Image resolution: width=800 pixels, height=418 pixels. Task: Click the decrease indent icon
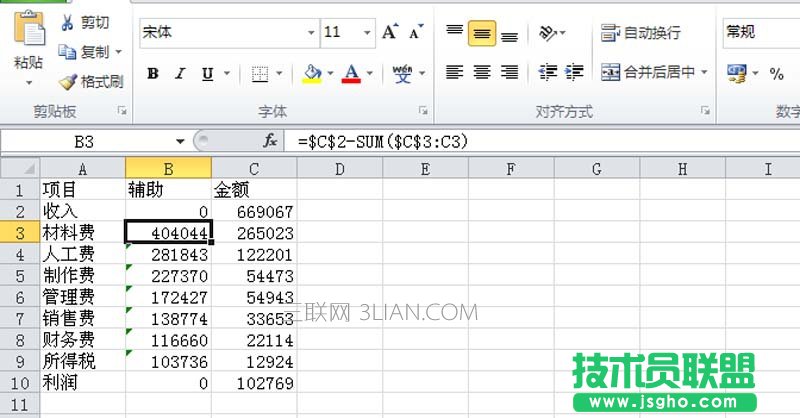point(547,72)
